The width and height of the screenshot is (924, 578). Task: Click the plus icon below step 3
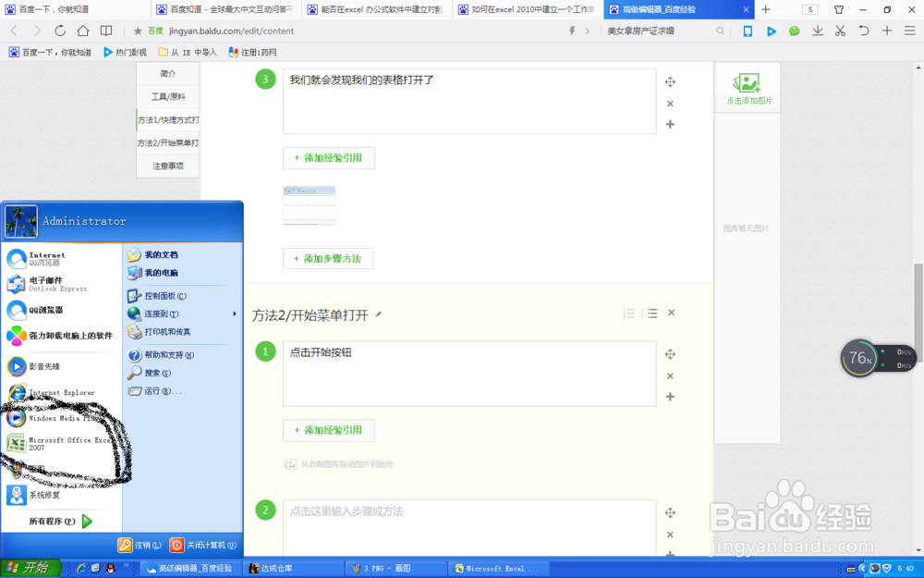[670, 124]
